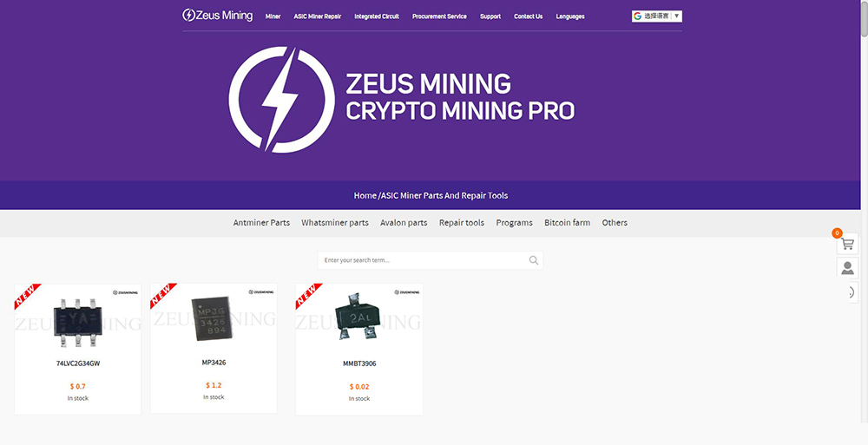The image size is (868, 445).
Task: Click the Contact Us menu item
Action: (528, 16)
